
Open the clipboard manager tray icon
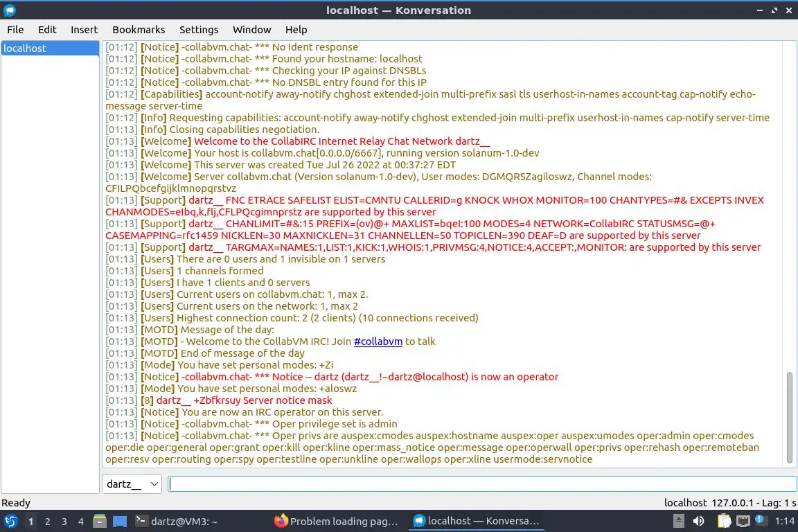(724, 521)
